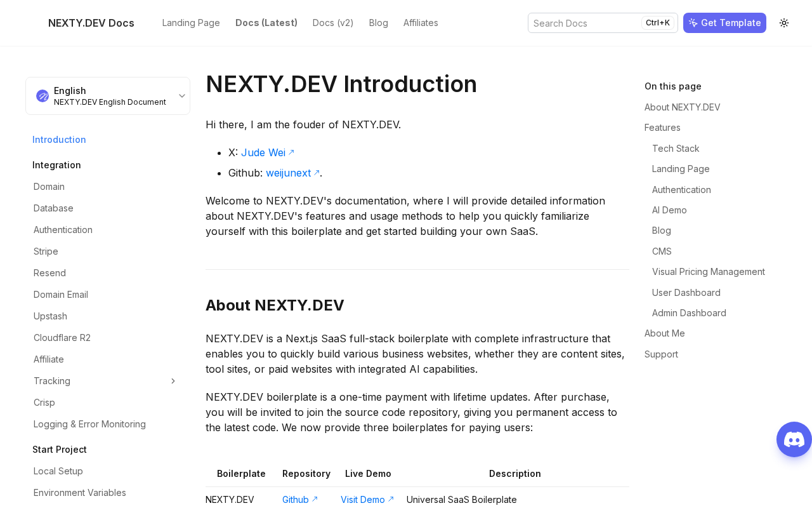The width and height of the screenshot is (812, 508).
Task: Click the arrow icon next to Visit Demo
Action: click(x=391, y=500)
